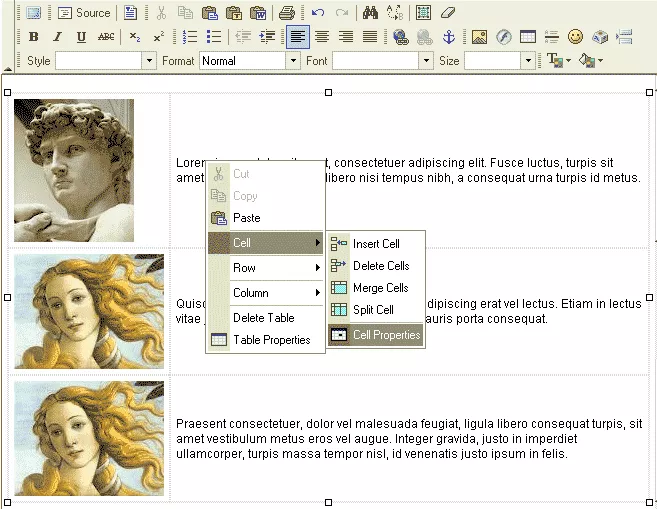Image resolution: width=657 pixels, height=509 pixels.
Task: Choose Delete Table from context menu
Action: coord(265,318)
